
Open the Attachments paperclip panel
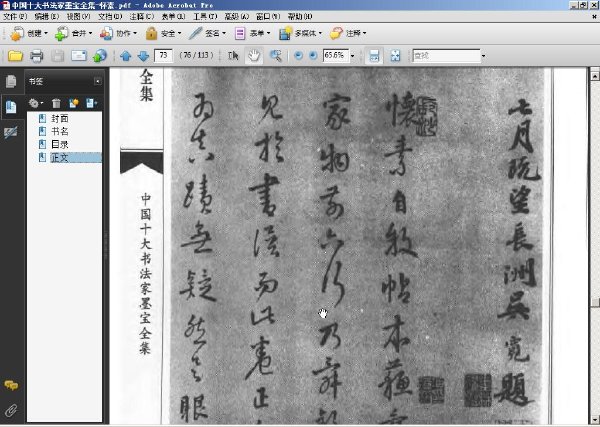coord(11,411)
